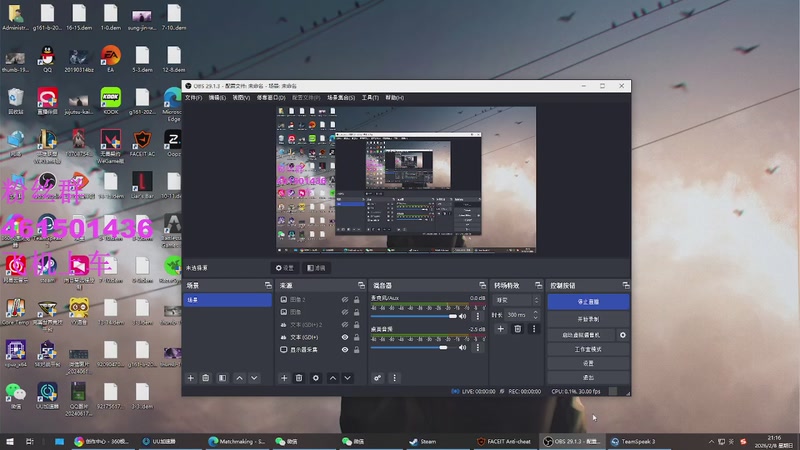Open the 视图(V) menu
The image size is (800, 450).
click(x=241, y=97)
